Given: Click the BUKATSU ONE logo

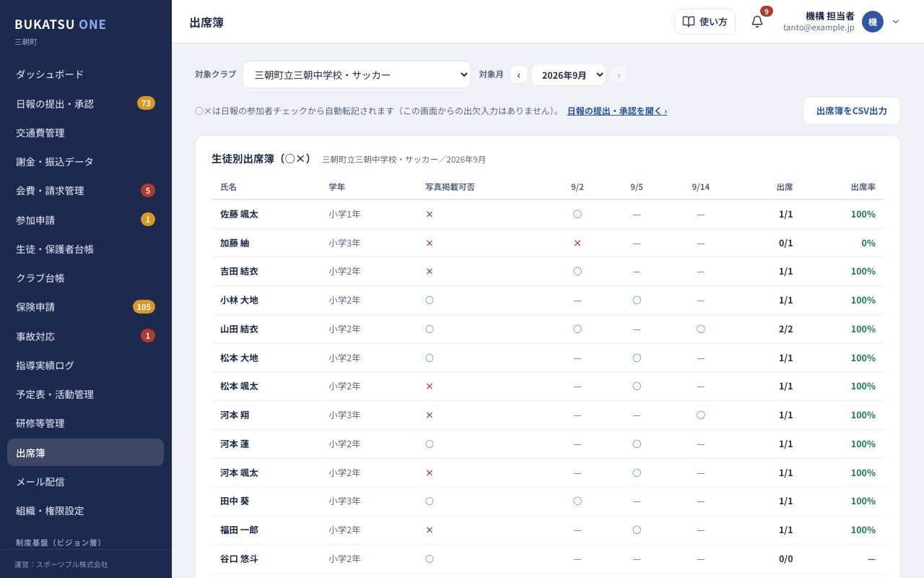Looking at the screenshot, I should (x=61, y=24).
